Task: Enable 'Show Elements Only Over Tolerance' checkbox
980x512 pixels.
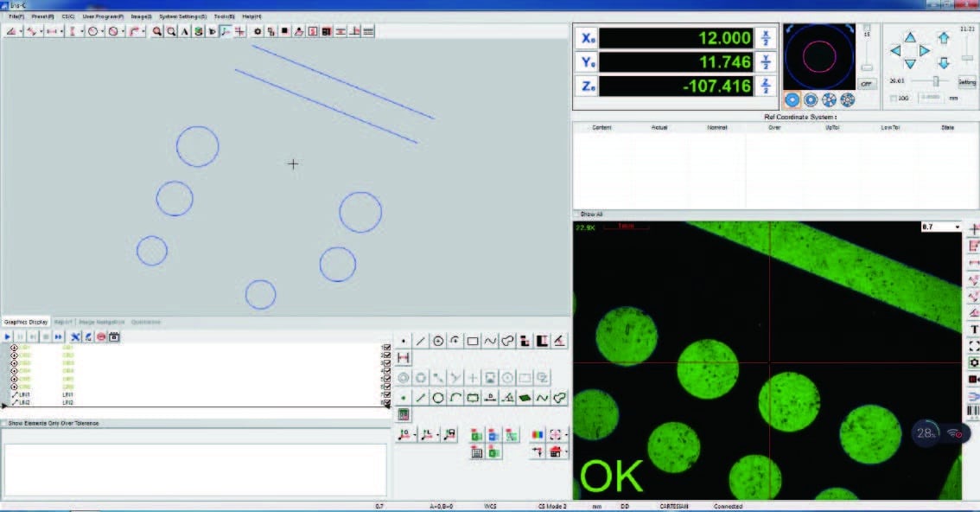Action: (4, 424)
